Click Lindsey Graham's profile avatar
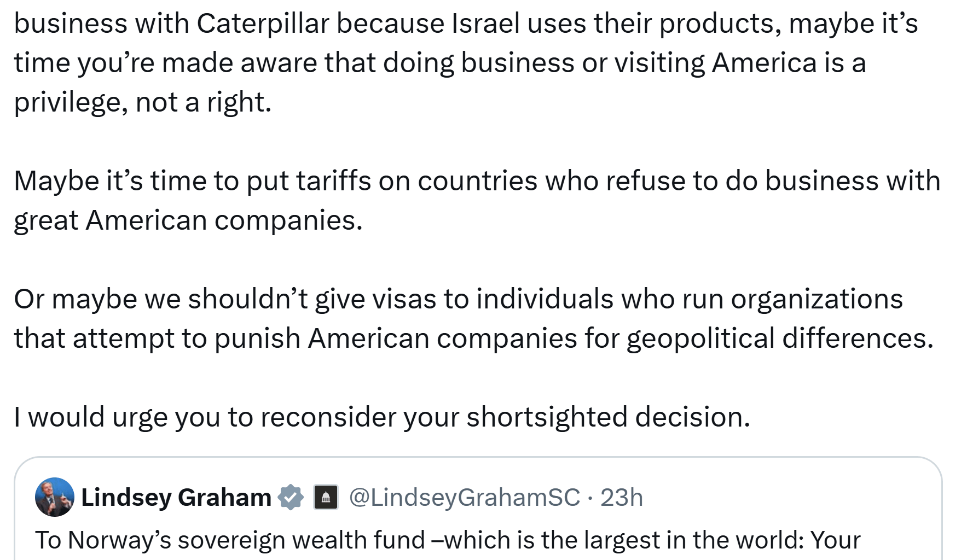 coord(54,497)
